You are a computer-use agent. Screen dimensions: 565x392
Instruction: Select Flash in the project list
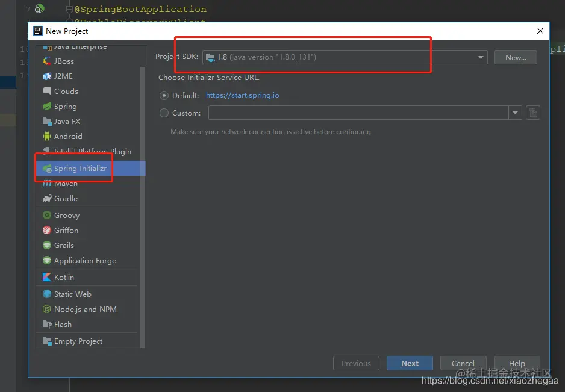coord(63,325)
